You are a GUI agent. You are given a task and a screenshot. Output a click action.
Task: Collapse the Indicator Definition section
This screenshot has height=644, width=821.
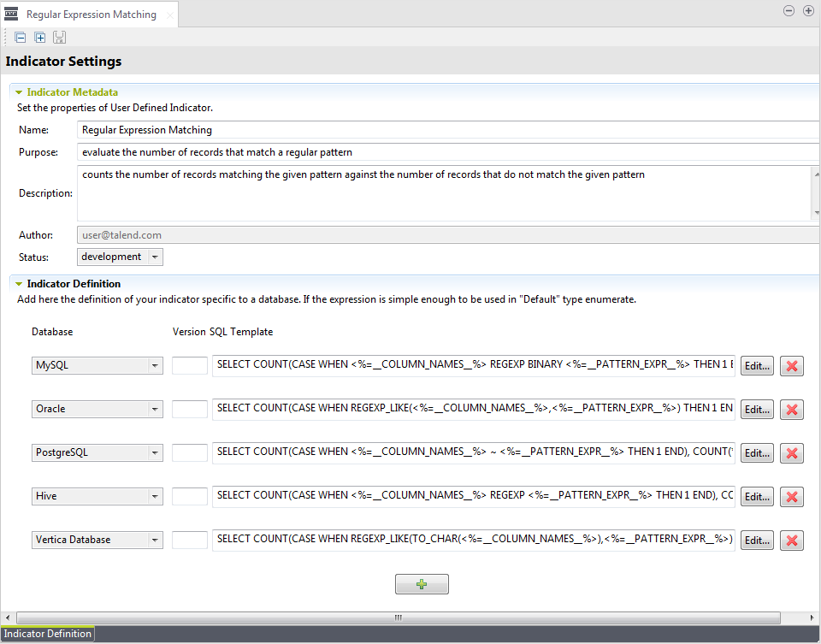[18, 283]
